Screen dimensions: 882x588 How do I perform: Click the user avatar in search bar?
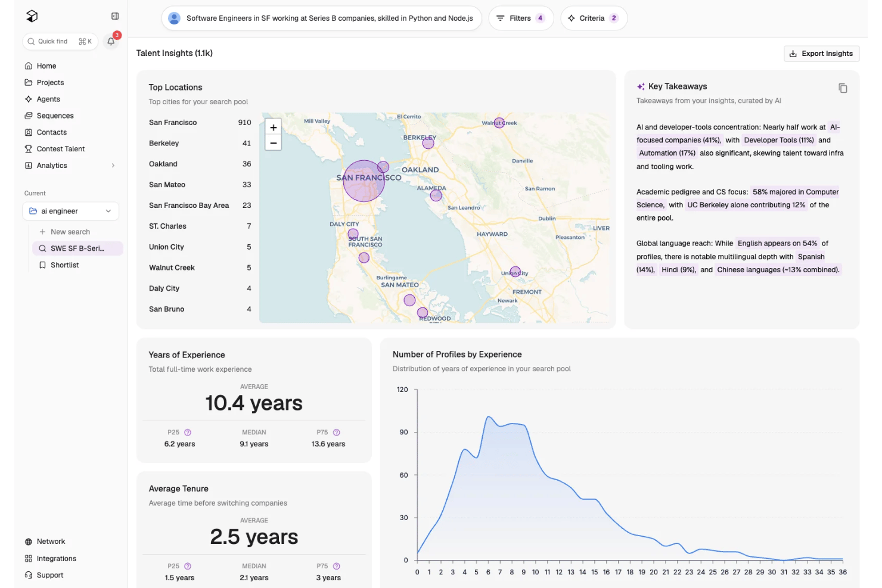point(174,18)
